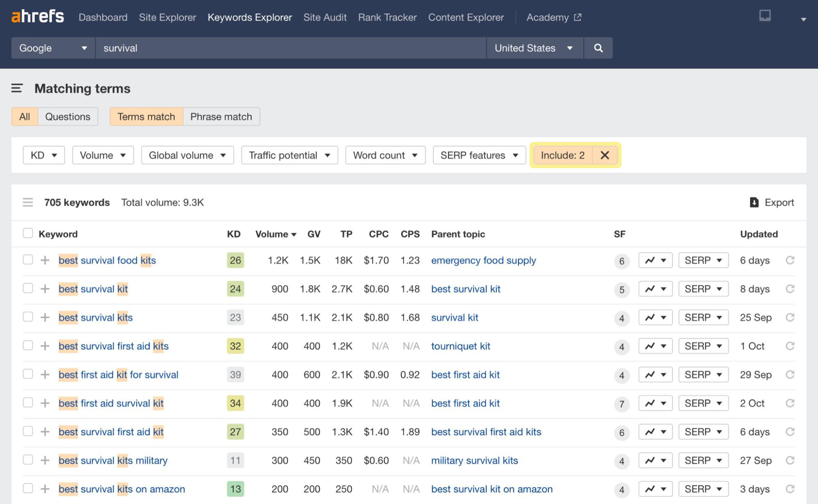This screenshot has width=818, height=504.
Task: Click the list icon beside 705 keywords
Action: [x=27, y=202]
